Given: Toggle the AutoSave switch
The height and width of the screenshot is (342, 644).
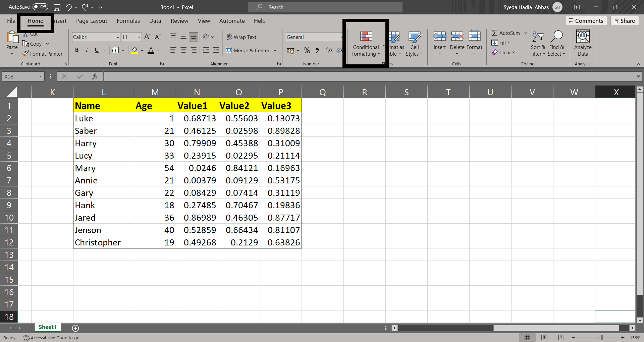Looking at the screenshot, I should click(41, 7).
